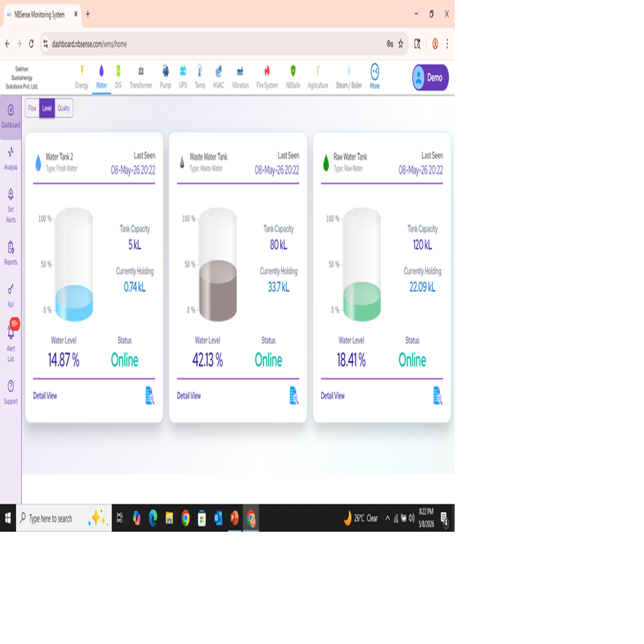Open Water Tank 2 detail report icon
Image resolution: width=644 pixels, height=644 pixels.
coord(150,395)
